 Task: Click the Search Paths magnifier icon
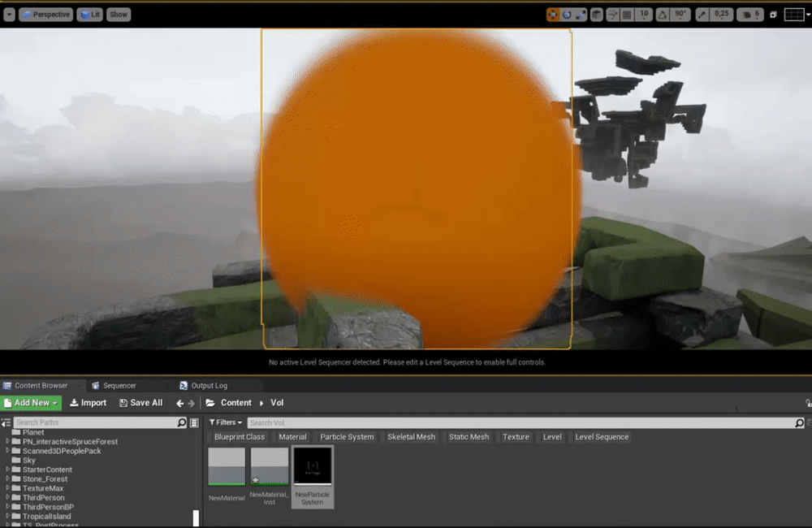(182, 422)
